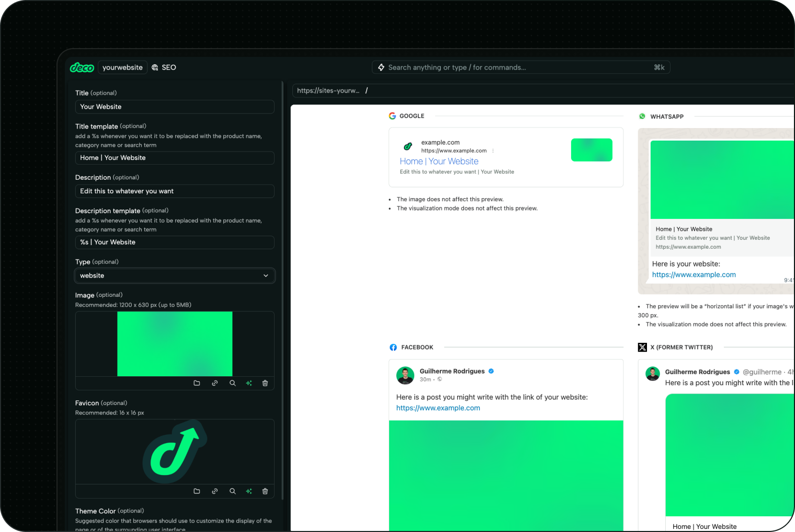The height and width of the screenshot is (532, 795).
Task: Click the deco logo in the header
Action: 82,67
